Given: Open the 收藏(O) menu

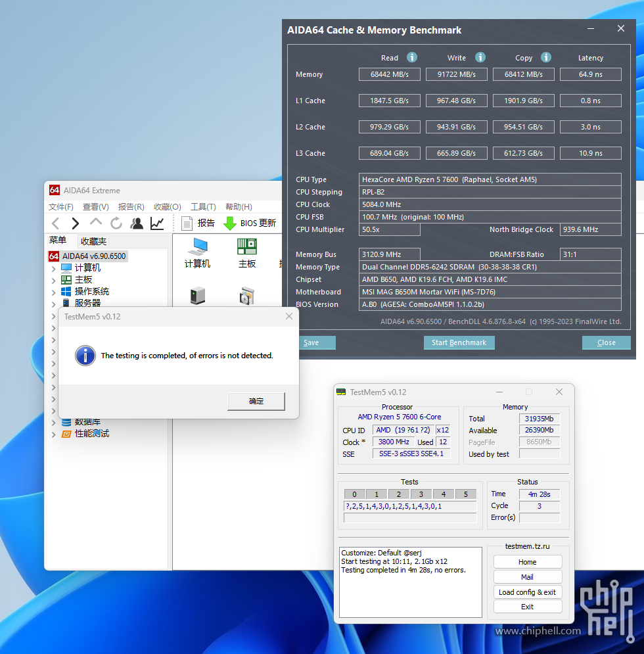Looking at the screenshot, I should coord(168,207).
